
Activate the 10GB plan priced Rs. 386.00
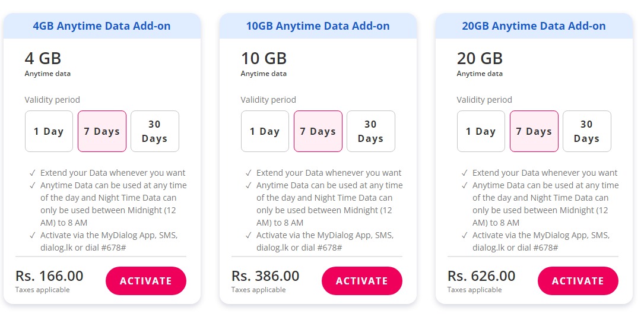point(362,281)
